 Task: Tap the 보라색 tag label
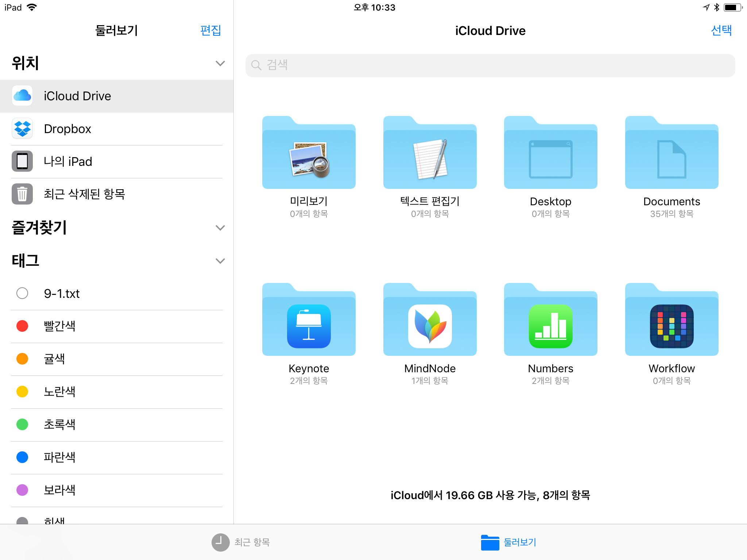pyautogui.click(x=59, y=490)
